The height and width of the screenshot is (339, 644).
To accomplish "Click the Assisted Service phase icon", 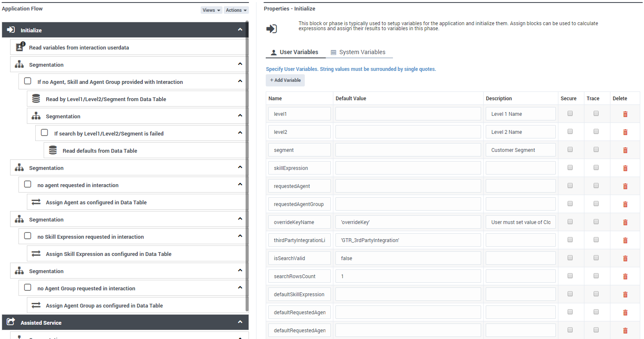I will pos(11,322).
